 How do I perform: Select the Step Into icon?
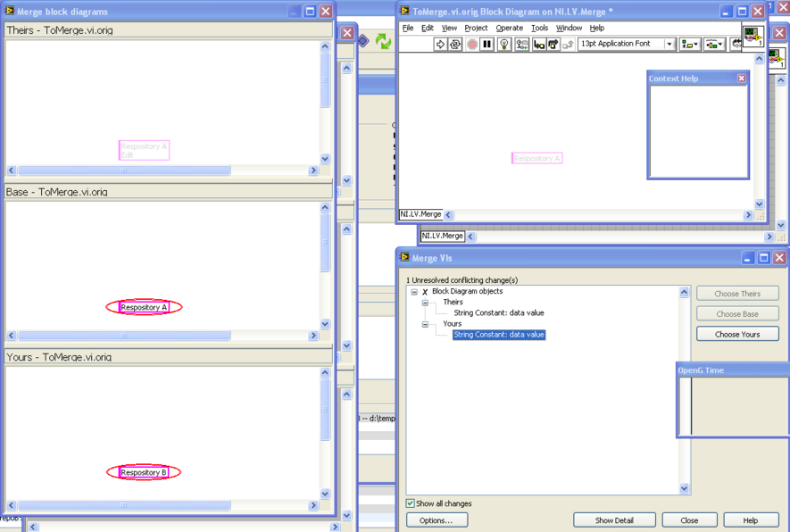tap(537, 44)
